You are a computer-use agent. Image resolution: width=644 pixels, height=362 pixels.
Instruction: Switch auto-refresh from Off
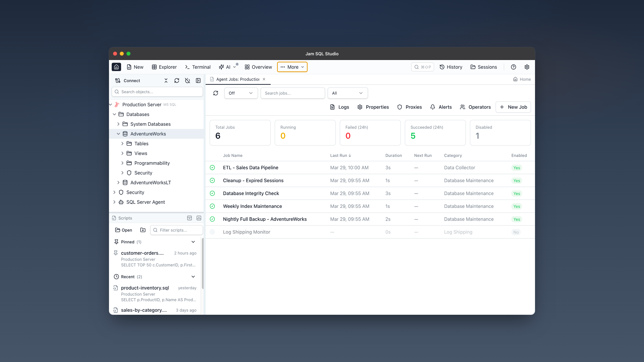pos(240,93)
